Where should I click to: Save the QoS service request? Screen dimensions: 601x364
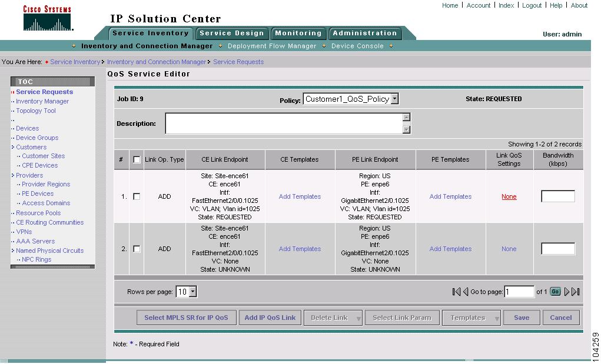[522, 318]
